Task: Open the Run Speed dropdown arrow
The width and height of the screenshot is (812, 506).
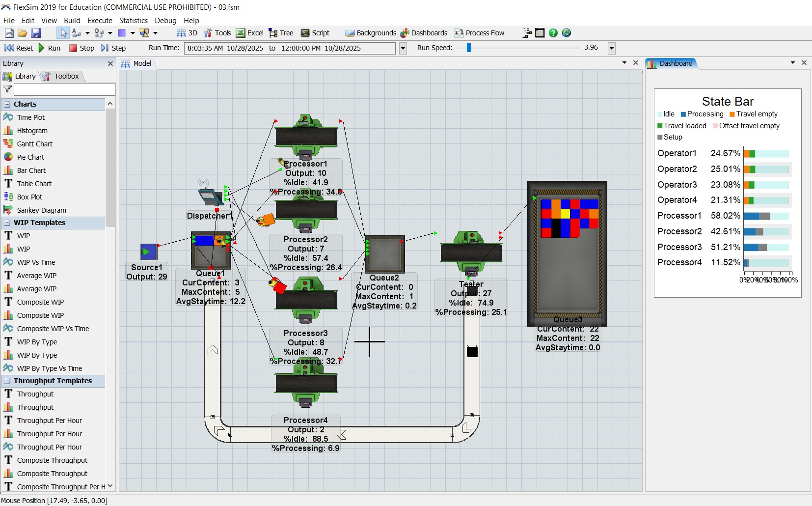Action: 612,48
